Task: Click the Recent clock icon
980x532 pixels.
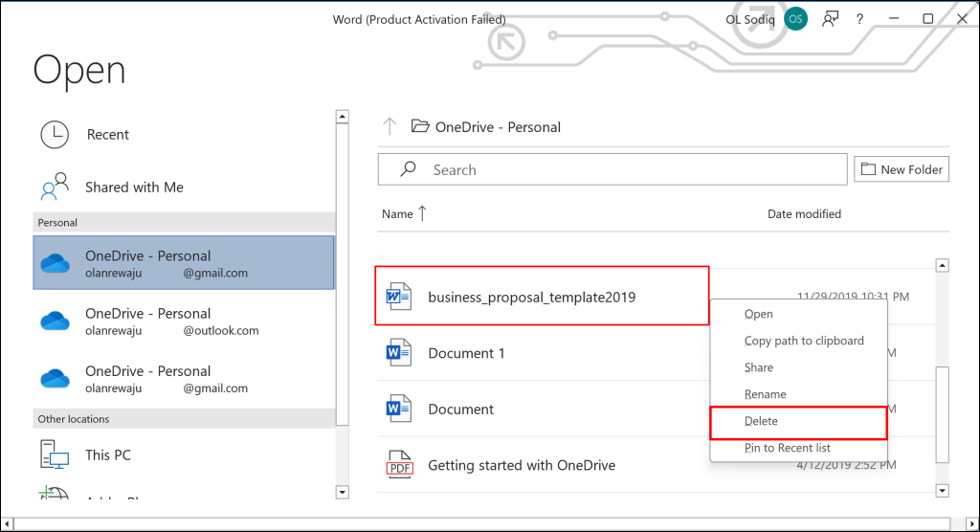Action: [55, 135]
